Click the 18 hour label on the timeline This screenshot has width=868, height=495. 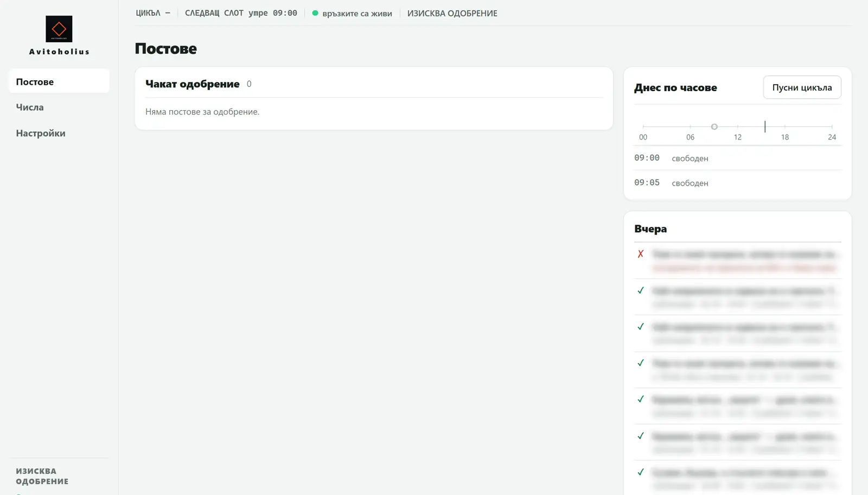click(784, 137)
